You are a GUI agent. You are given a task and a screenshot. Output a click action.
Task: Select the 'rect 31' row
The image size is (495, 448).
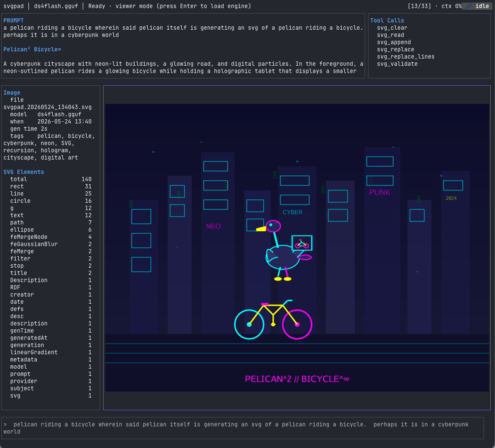tap(51, 187)
